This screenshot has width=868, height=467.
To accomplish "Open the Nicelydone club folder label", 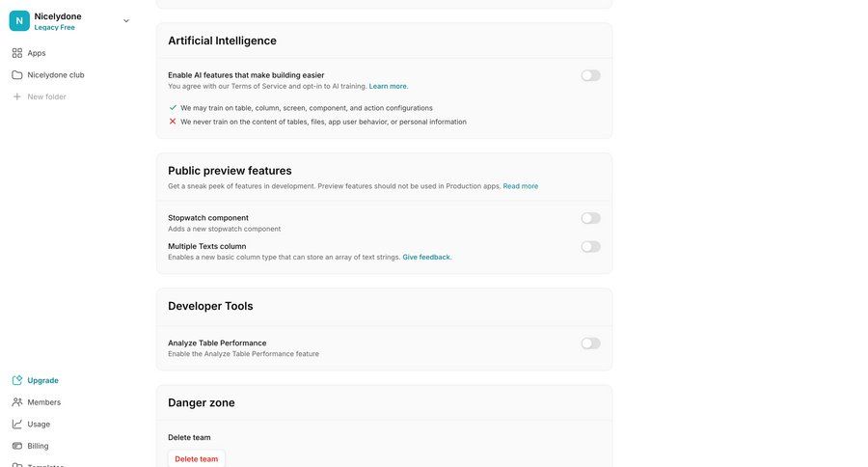I will point(56,74).
